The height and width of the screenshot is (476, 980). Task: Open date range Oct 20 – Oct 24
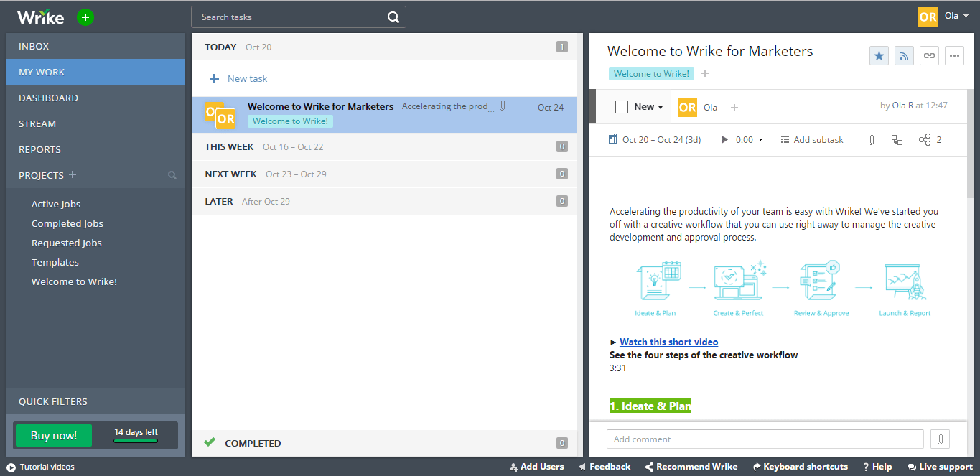(x=655, y=139)
